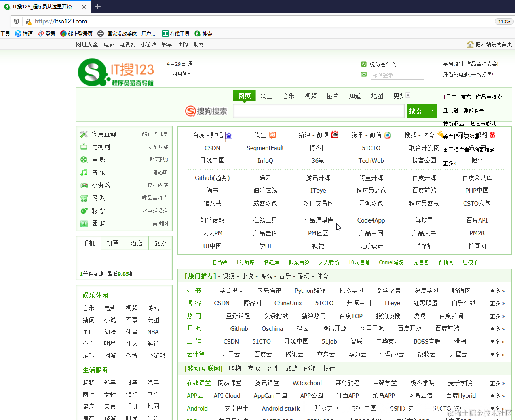Select the 音乐 search tab

pos(289,96)
